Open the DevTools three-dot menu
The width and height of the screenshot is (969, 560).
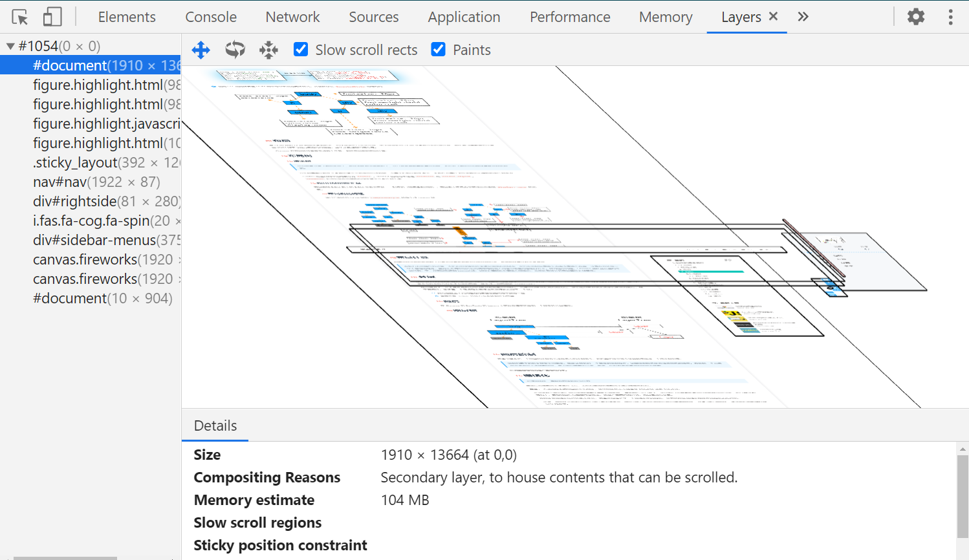pyautogui.click(x=950, y=17)
